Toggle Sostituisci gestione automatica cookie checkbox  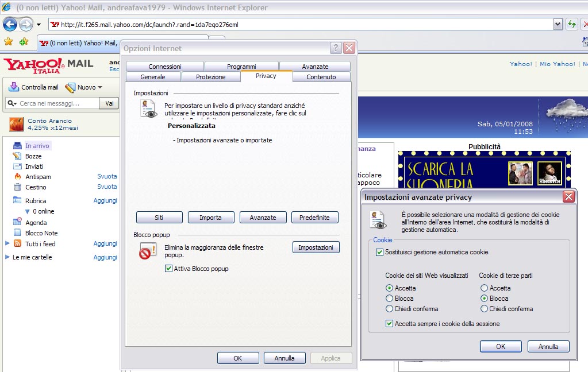tap(379, 252)
